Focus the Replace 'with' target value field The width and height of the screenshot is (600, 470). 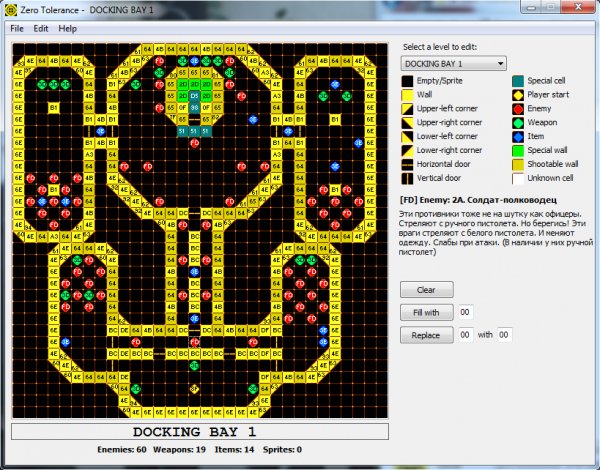point(504,335)
